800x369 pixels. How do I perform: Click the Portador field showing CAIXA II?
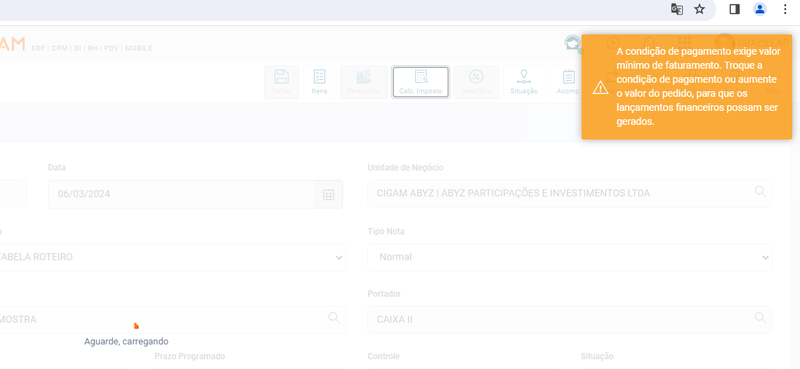coord(570,319)
